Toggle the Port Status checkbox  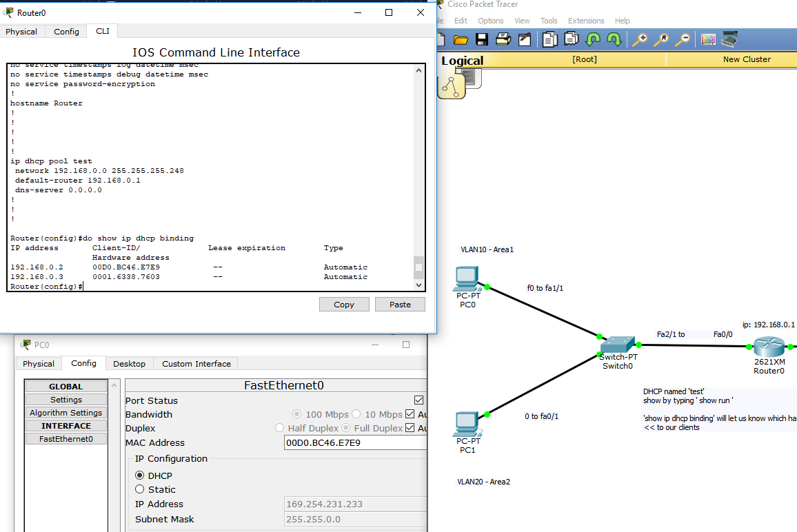coord(418,400)
